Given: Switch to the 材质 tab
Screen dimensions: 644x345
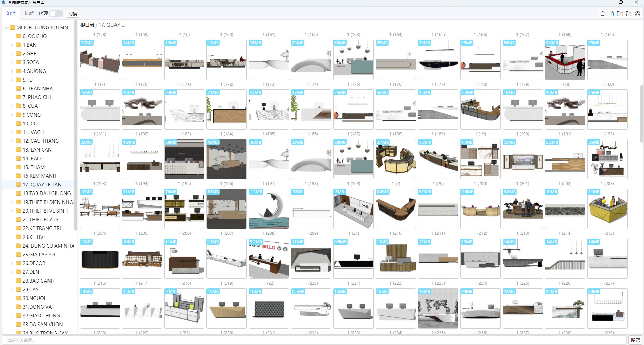Looking at the screenshot, I should [x=29, y=14].
